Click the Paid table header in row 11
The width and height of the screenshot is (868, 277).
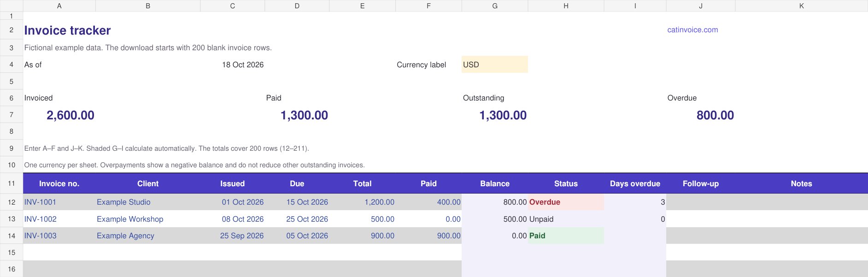[x=429, y=183]
